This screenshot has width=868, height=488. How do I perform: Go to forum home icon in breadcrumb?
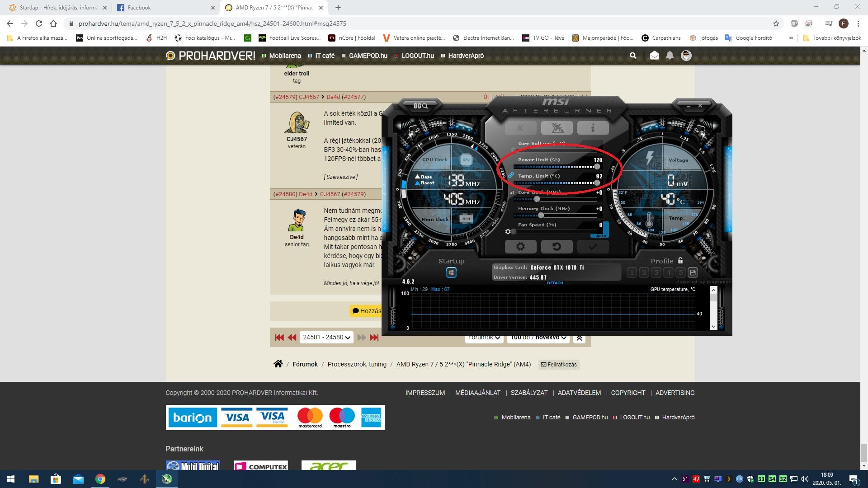(x=278, y=364)
